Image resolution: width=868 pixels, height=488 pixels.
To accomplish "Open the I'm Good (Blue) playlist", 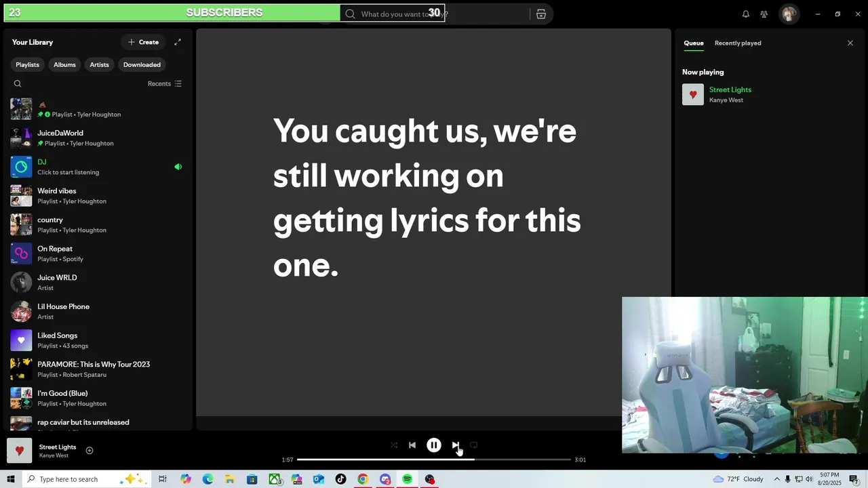I will [x=98, y=398].
